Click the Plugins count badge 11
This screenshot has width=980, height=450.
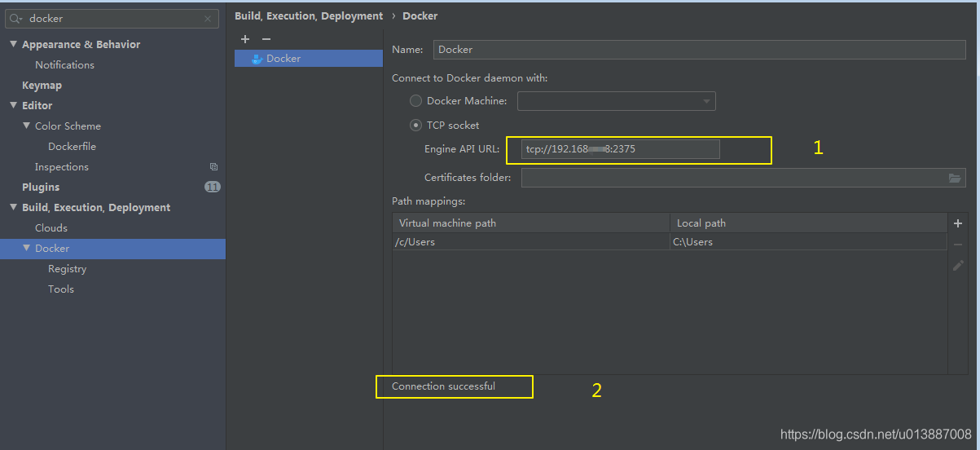point(213,187)
